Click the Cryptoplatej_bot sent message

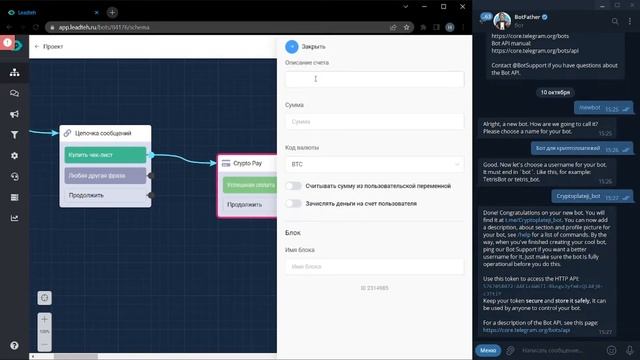(592, 197)
